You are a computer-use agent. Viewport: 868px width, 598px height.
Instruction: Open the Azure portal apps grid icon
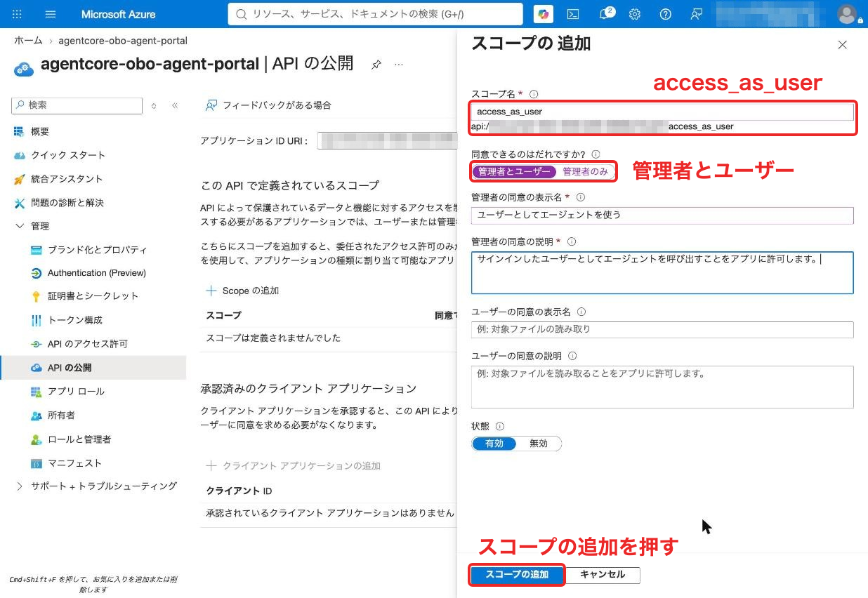click(17, 14)
